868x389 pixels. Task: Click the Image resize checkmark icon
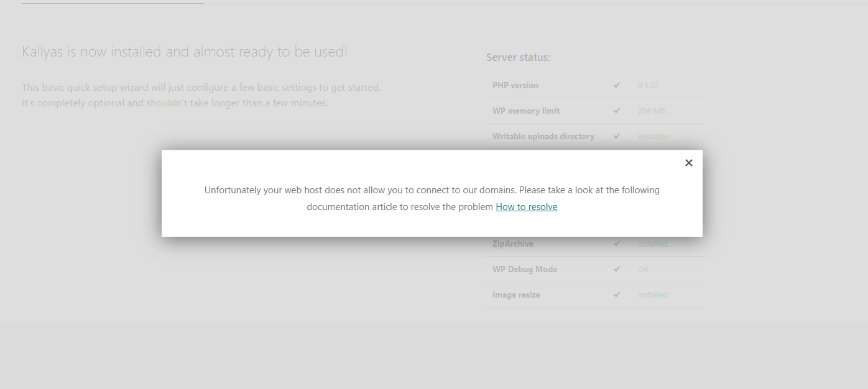617,295
